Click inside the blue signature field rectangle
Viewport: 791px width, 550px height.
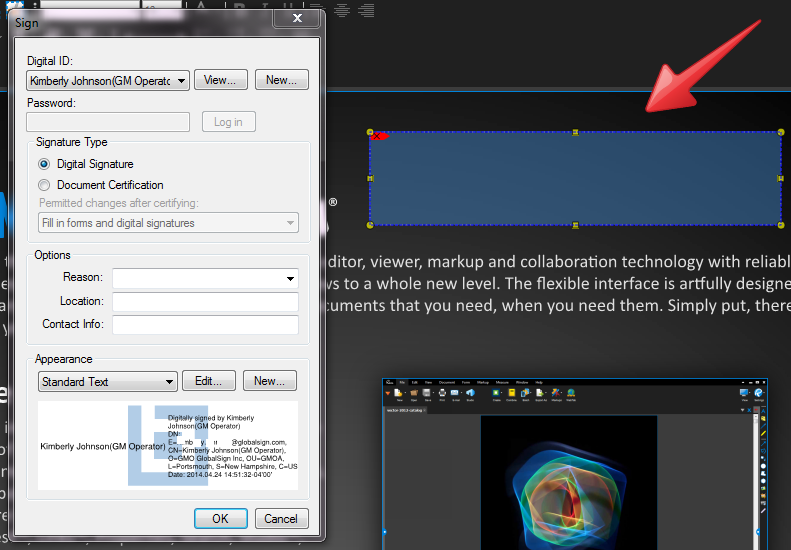pyautogui.click(x=575, y=180)
